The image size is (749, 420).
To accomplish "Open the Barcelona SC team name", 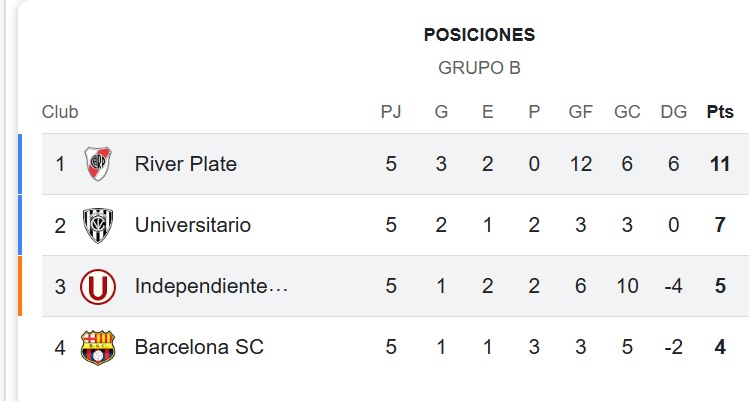I will 199,348.
